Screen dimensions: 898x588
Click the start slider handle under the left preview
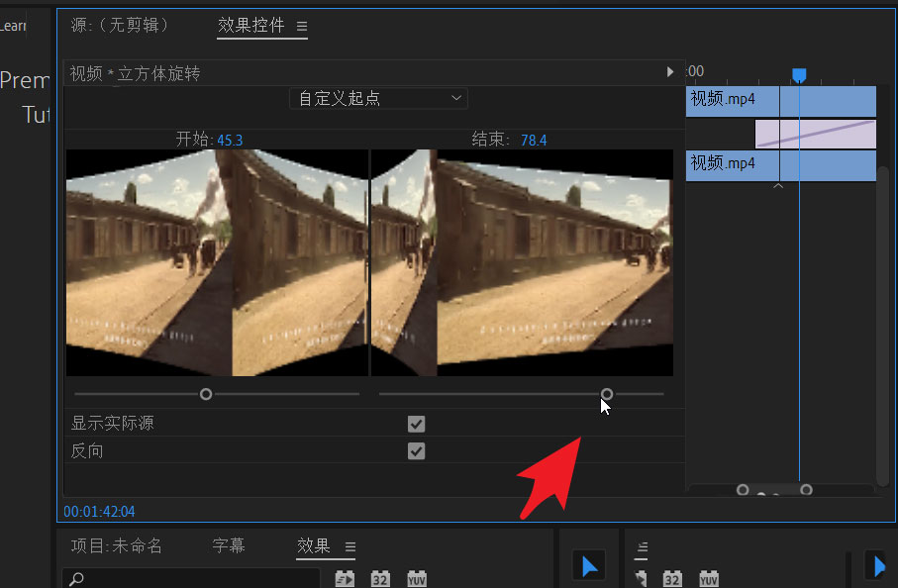click(x=205, y=393)
